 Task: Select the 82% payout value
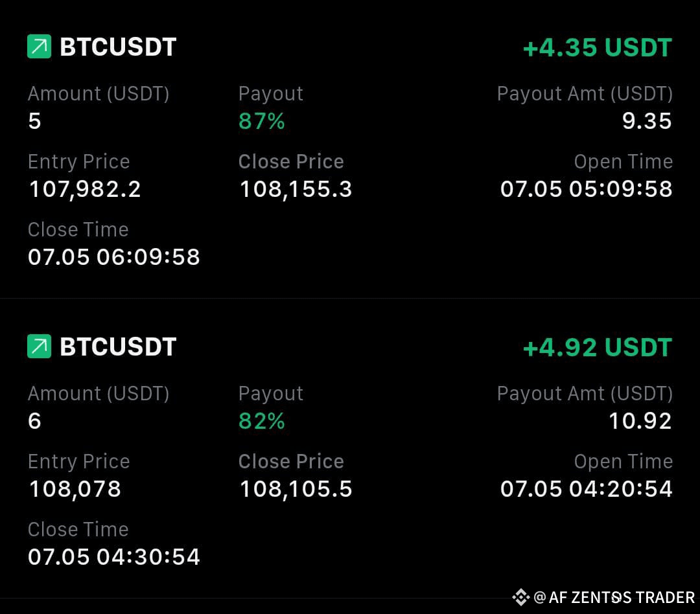click(262, 421)
